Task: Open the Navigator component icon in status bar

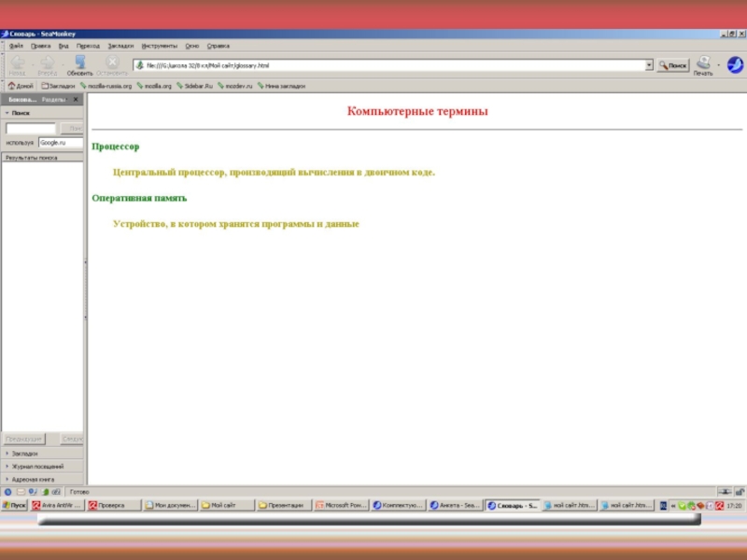Action: pyautogui.click(x=8, y=492)
